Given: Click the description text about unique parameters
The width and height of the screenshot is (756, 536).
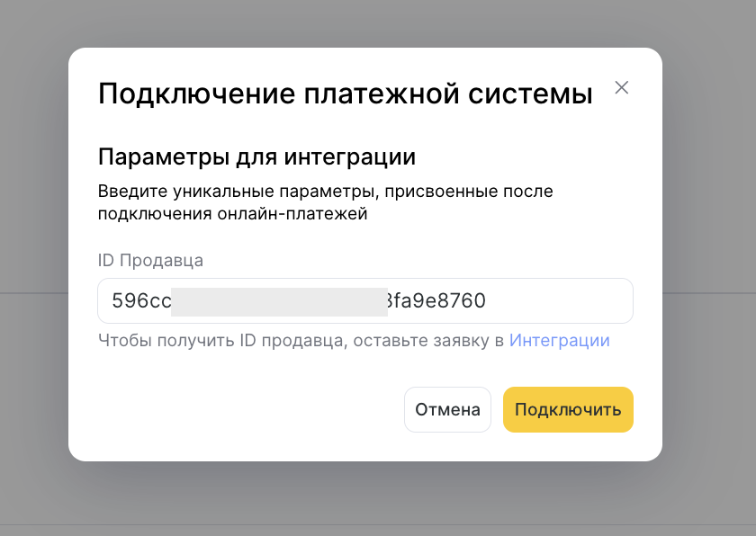Looking at the screenshot, I should tap(324, 202).
